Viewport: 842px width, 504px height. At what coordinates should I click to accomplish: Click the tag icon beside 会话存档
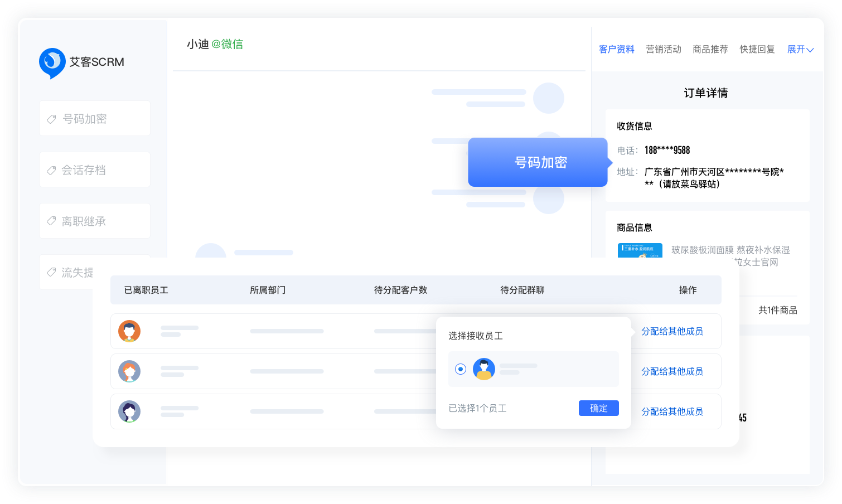pos(51,170)
